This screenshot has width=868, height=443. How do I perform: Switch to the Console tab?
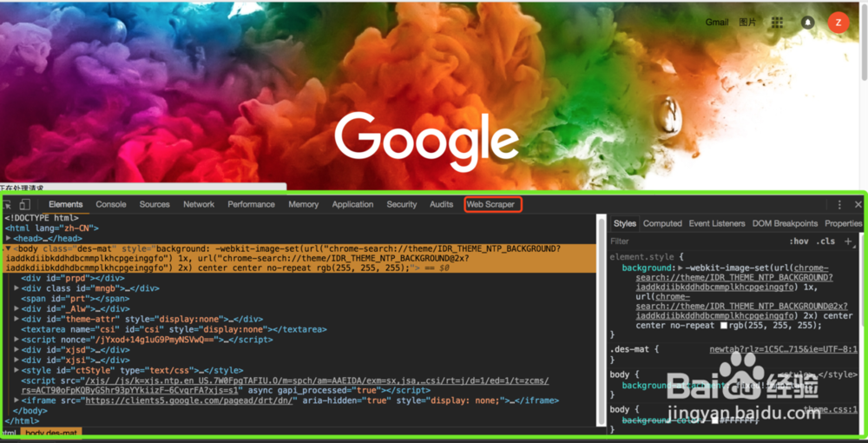111,204
